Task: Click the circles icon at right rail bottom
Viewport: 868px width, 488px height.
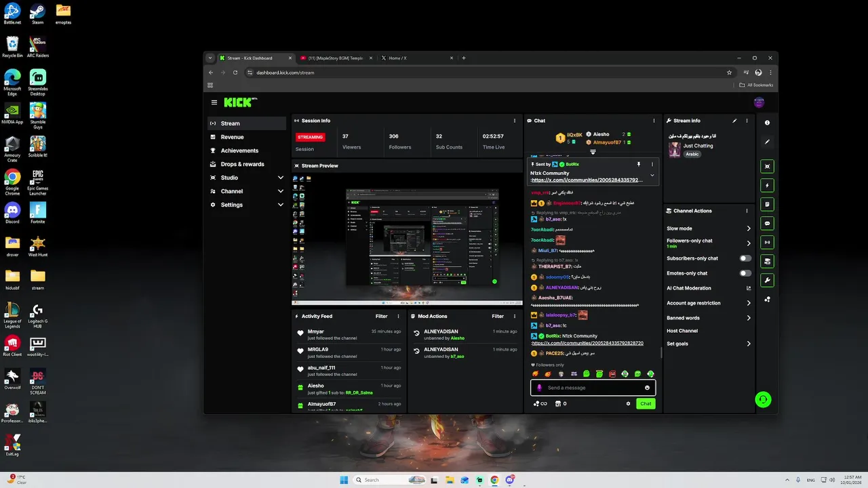Action: click(x=768, y=299)
